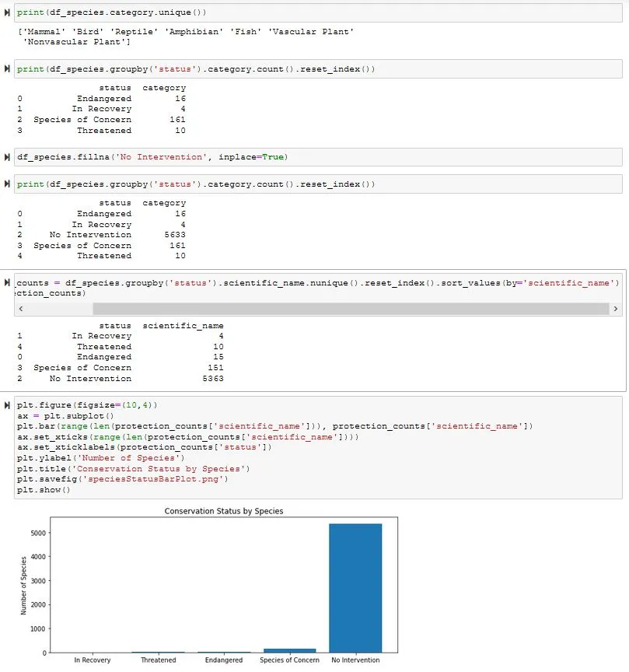The image size is (629, 672).
Task: Click the scientific_name column header in output
Action: pos(183,326)
